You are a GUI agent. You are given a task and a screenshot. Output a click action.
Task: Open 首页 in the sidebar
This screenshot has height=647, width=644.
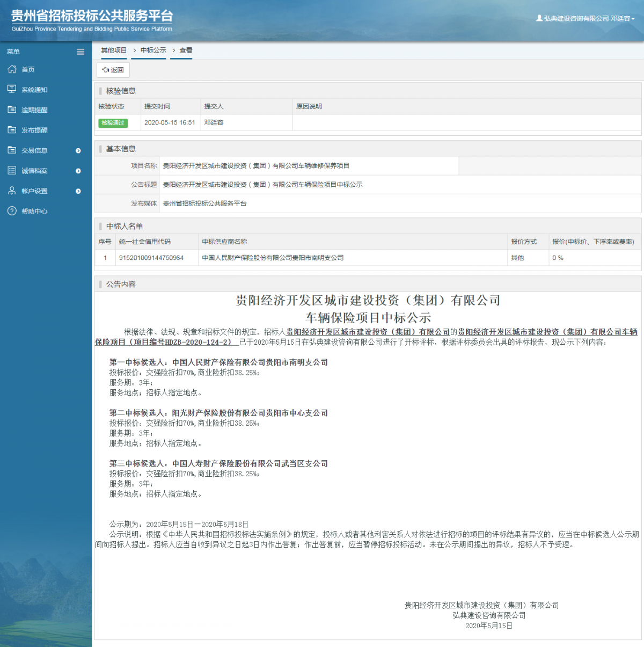28,70
